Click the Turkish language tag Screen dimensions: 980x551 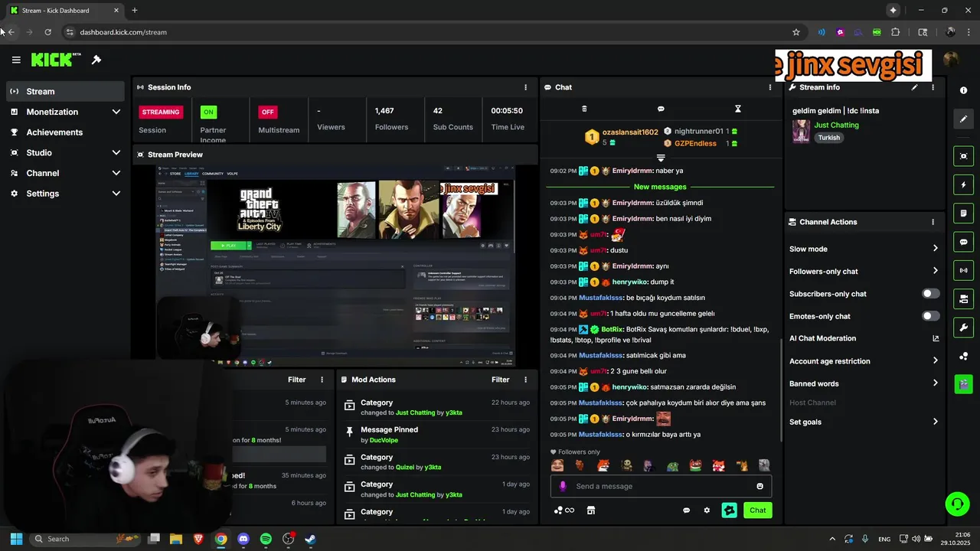click(x=829, y=138)
